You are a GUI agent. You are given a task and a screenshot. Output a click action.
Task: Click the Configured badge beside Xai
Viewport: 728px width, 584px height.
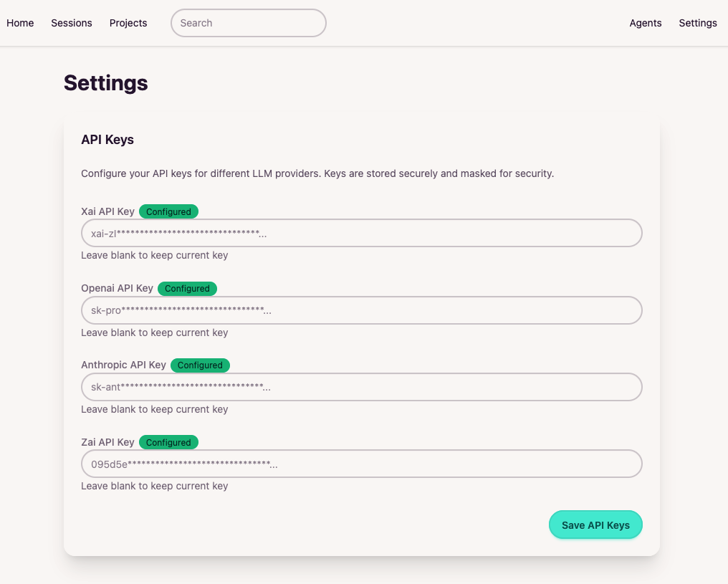(168, 211)
